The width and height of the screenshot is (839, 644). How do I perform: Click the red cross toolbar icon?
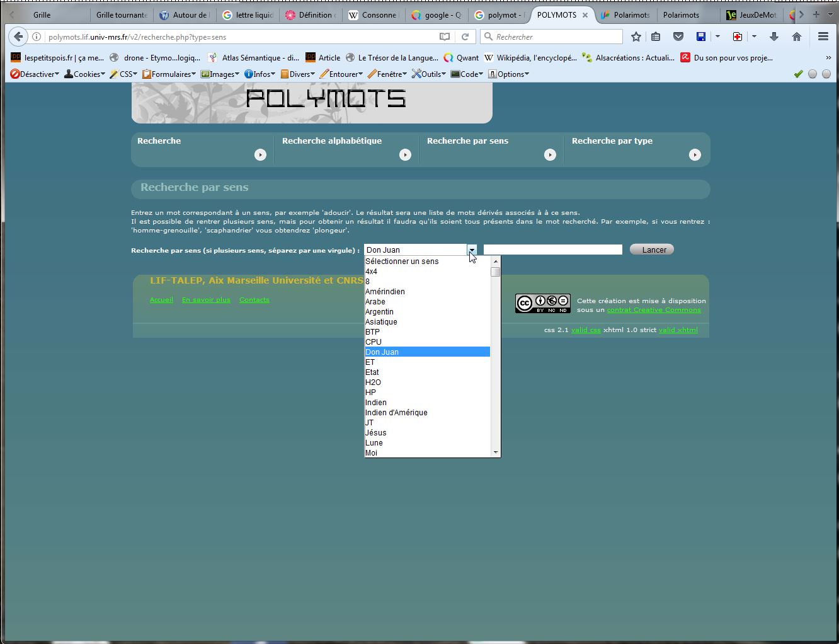[738, 37]
